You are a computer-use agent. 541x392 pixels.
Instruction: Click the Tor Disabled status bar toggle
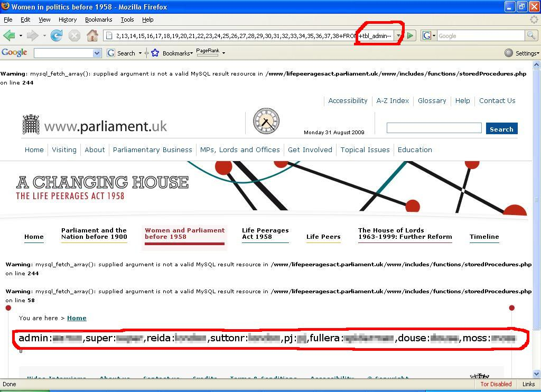(x=496, y=384)
